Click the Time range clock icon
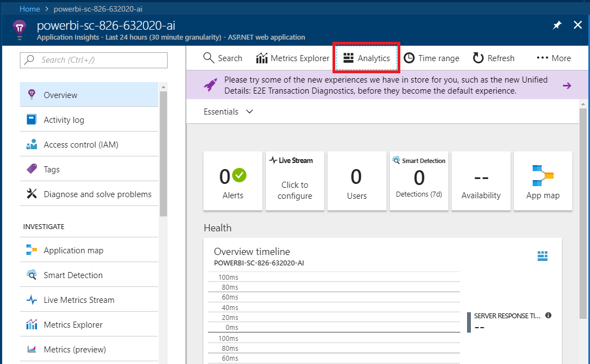590x364 pixels. click(x=409, y=58)
